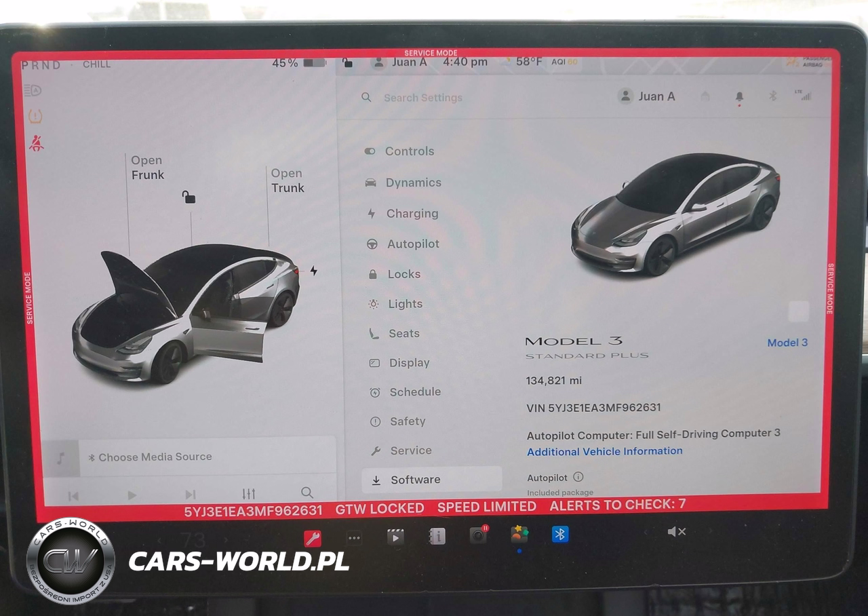Open the Toybox colorful app icon
868x616 pixels.
[x=519, y=535]
